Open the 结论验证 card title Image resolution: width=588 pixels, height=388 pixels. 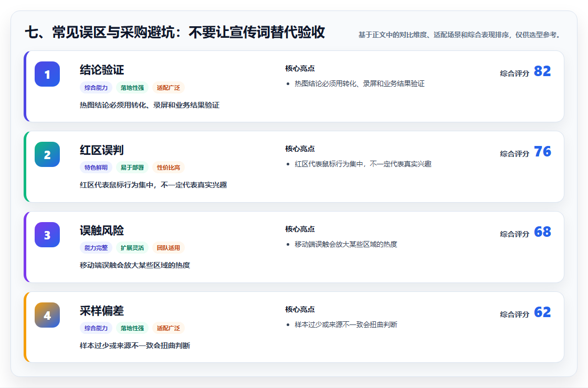[102, 70]
